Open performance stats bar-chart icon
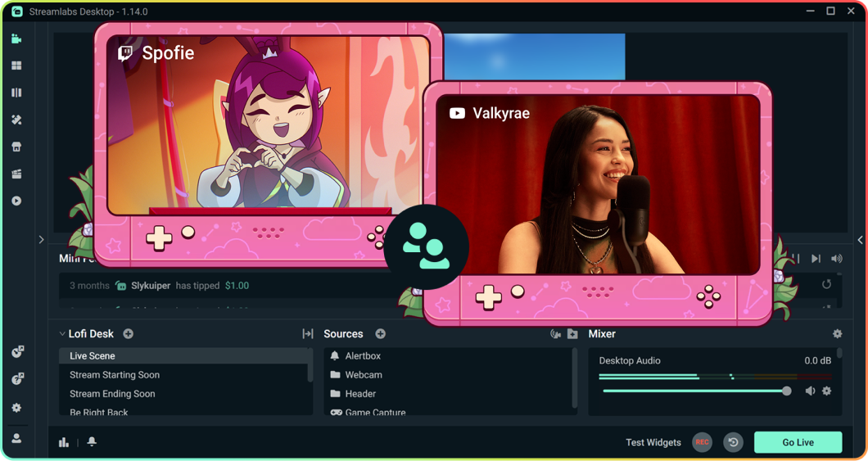The width and height of the screenshot is (868, 461). tap(64, 441)
